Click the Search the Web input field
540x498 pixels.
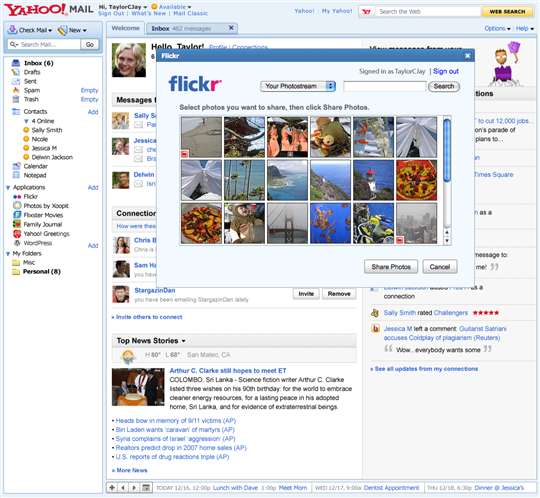[x=428, y=11]
